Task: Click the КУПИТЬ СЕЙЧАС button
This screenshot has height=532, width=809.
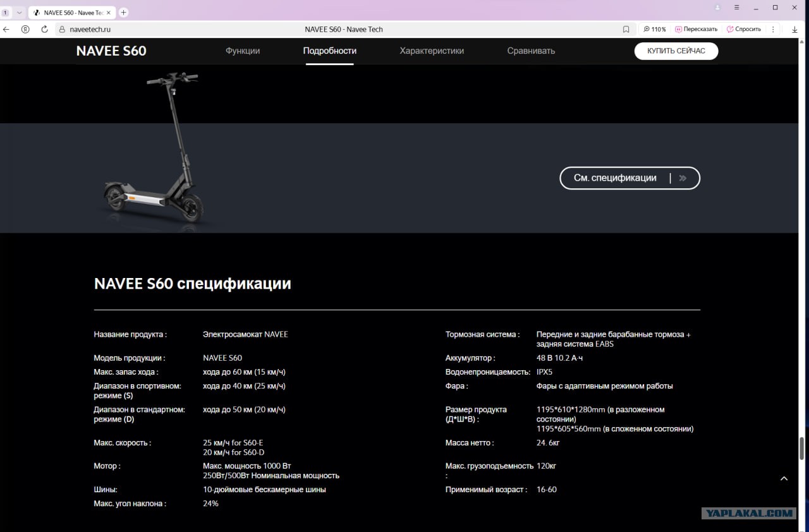Action: tap(676, 51)
